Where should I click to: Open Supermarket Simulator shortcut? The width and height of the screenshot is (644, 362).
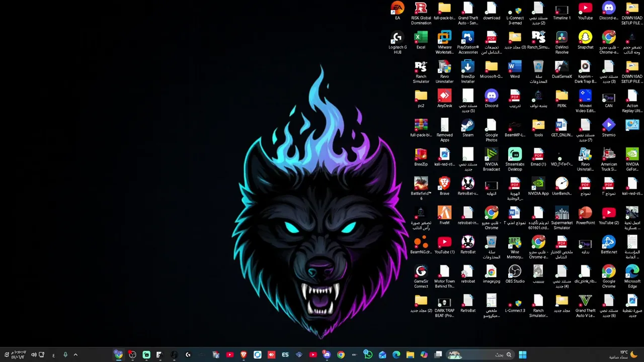pos(562,218)
